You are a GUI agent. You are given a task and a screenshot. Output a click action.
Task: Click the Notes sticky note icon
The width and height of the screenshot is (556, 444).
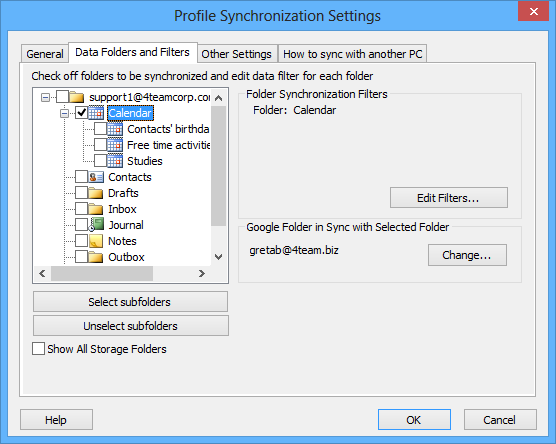pyautogui.click(x=96, y=241)
